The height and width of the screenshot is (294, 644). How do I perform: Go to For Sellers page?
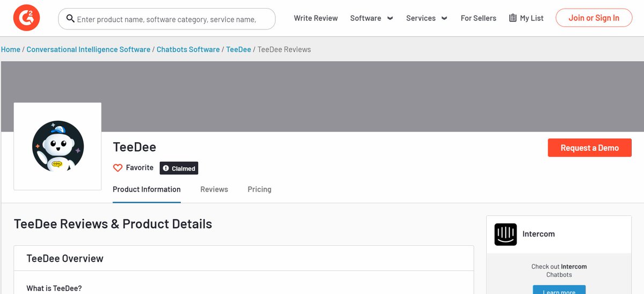pyautogui.click(x=478, y=18)
